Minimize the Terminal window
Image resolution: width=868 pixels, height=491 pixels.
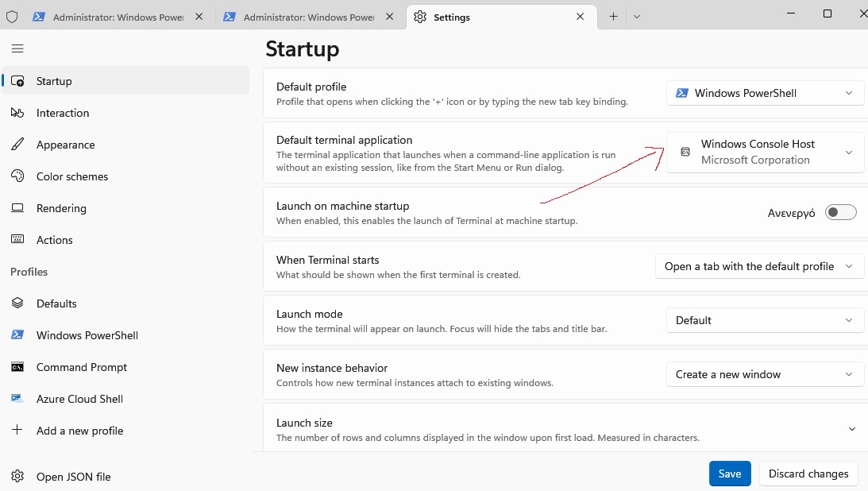point(790,14)
